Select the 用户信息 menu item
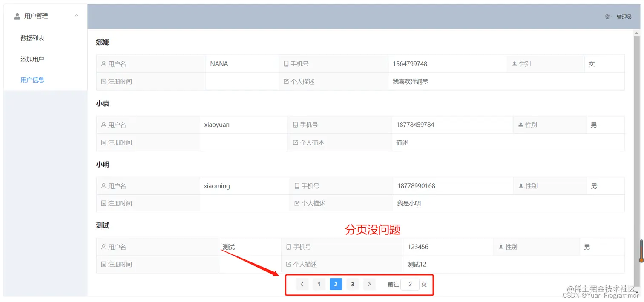644x302 pixels. coord(32,80)
